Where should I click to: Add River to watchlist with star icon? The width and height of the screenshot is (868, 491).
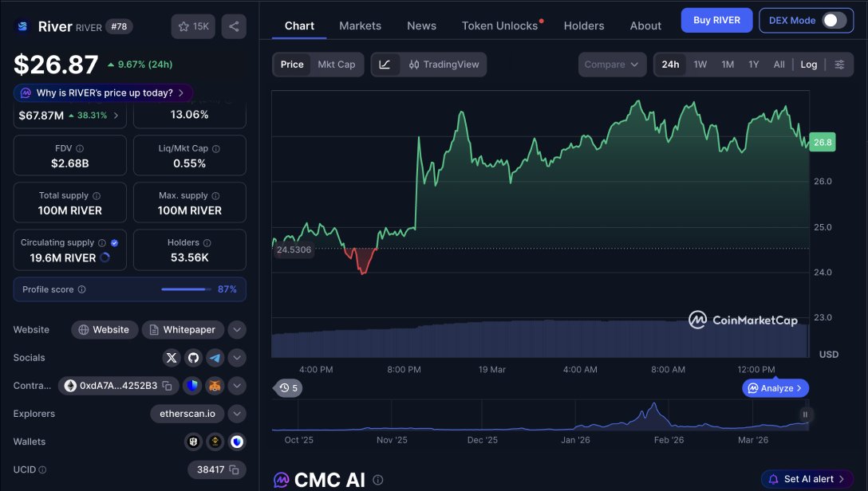(193, 26)
